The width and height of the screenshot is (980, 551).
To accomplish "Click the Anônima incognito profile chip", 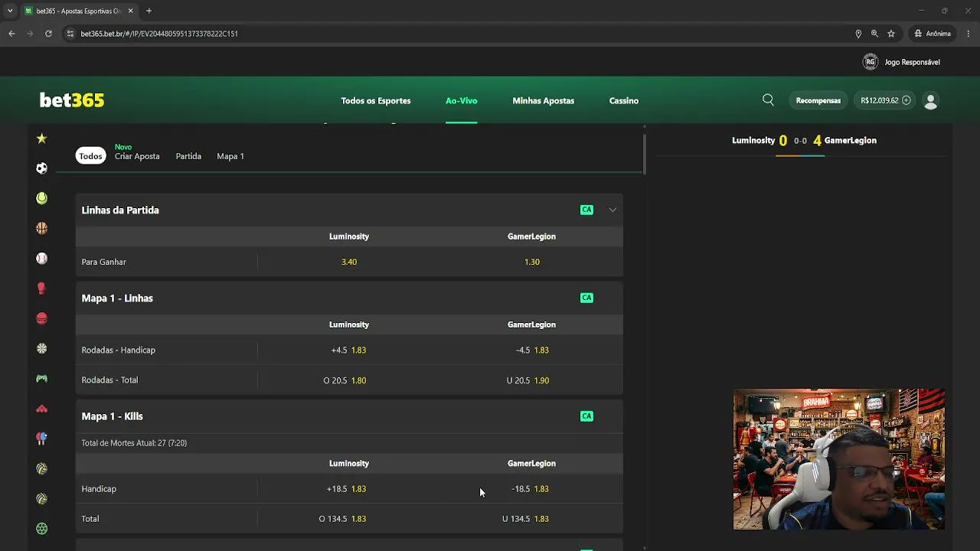I will pos(933,34).
